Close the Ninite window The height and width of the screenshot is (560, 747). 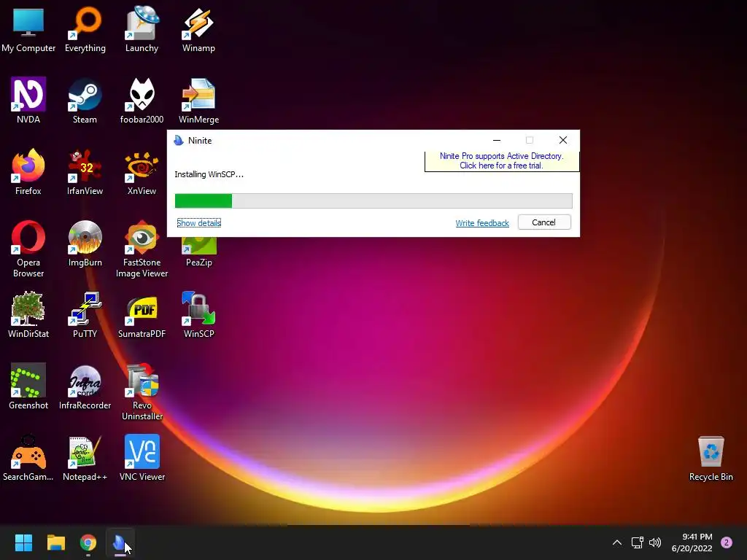coord(563,140)
